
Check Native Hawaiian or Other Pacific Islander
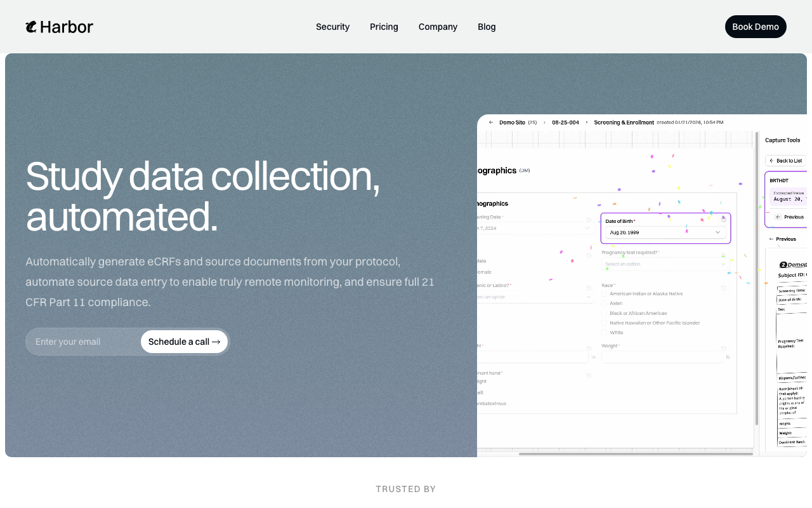605,323
